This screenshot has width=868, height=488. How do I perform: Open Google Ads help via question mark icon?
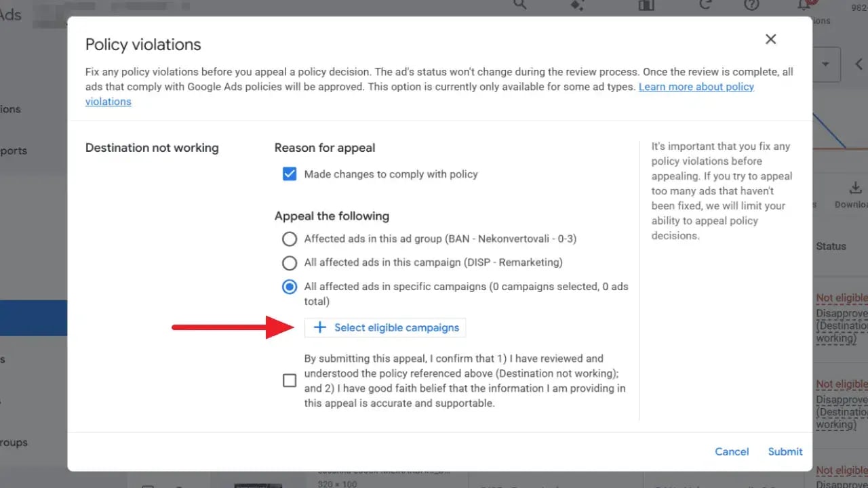pos(751,5)
